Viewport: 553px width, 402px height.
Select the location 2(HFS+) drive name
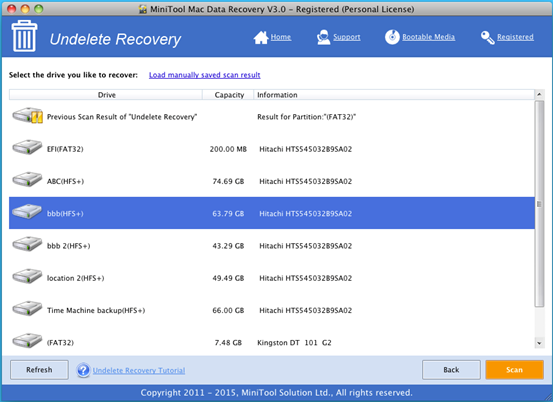tap(76, 278)
